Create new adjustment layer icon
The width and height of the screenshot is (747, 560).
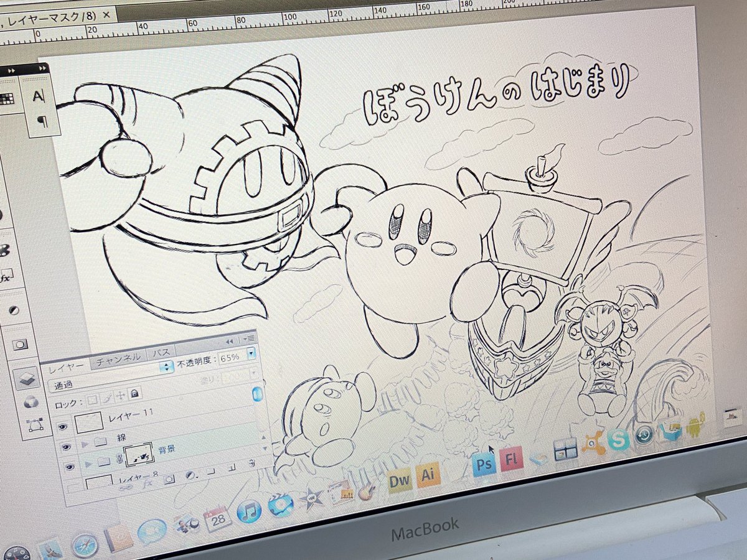[192, 474]
